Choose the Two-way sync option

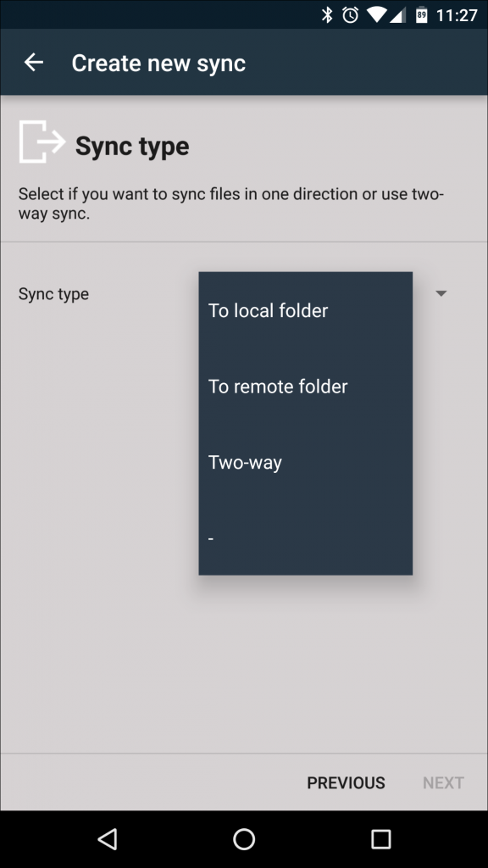point(245,462)
